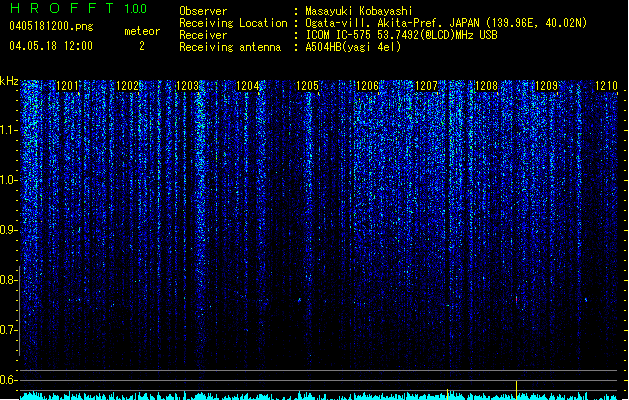Screen dimensions: 629x400
Task: Click the 1207 time marker
Action: [426, 86]
